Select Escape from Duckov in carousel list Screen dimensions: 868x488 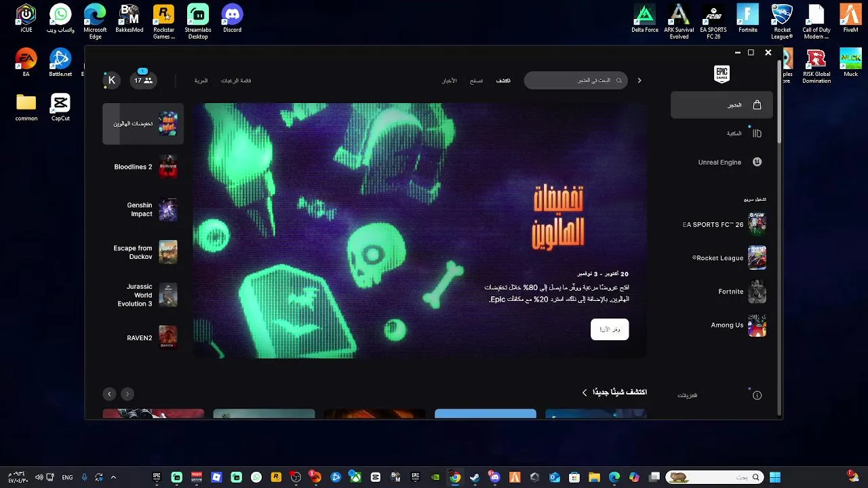[143, 252]
